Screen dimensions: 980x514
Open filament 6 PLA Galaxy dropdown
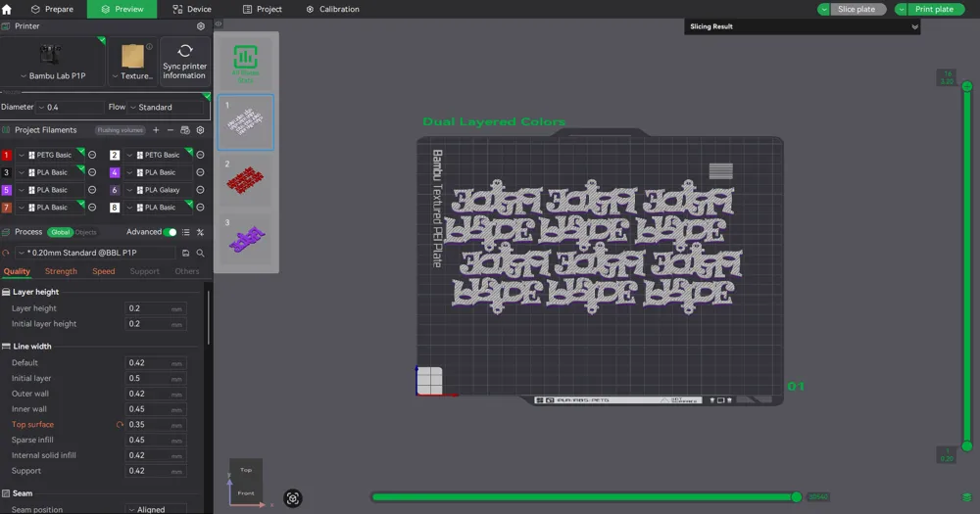tap(159, 190)
